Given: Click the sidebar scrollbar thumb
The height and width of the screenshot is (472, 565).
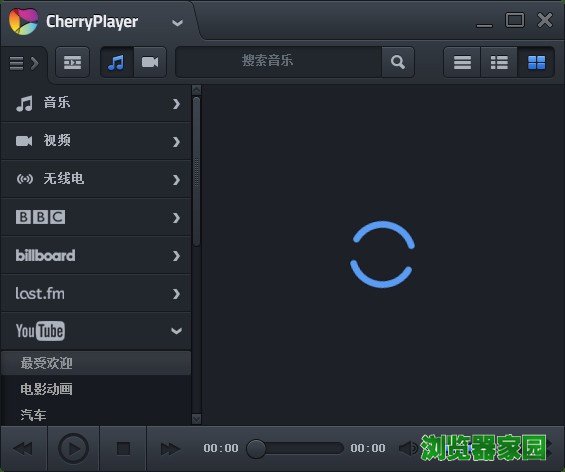Looking at the screenshot, I should (x=196, y=172).
